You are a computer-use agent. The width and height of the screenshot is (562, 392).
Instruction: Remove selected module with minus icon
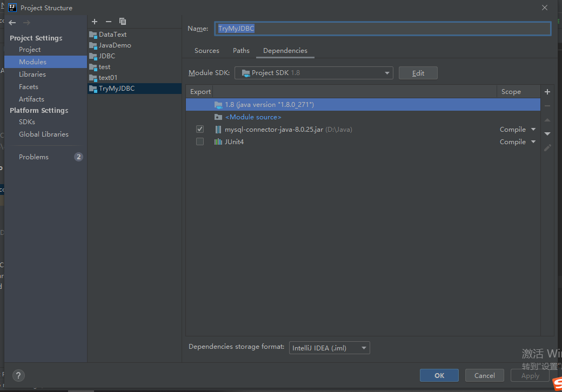[108, 22]
